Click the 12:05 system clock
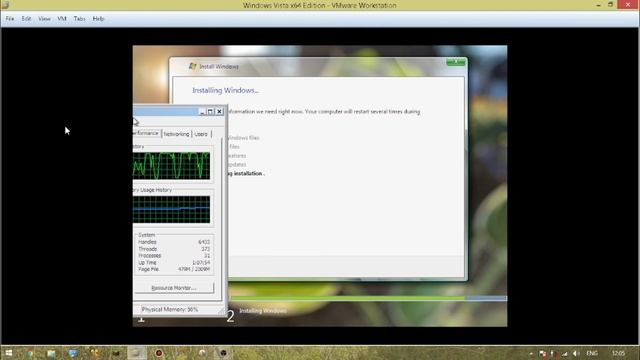Screen dimensions: 640x360 click(x=618, y=353)
